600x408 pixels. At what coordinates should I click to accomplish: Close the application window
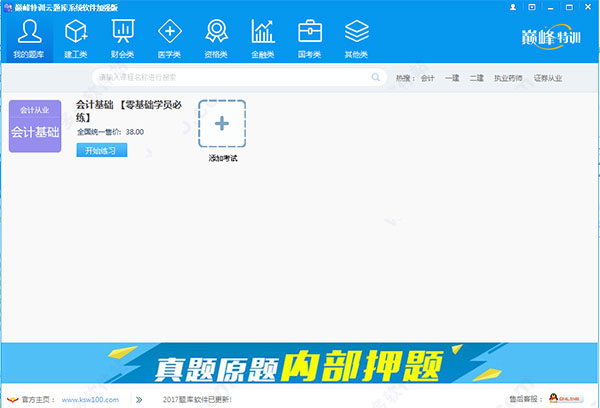tap(588, 7)
